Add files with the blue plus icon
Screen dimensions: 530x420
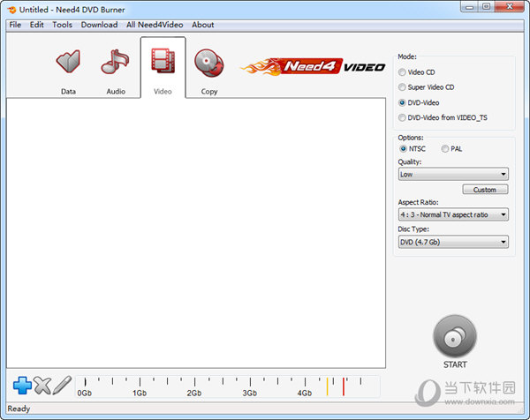(22, 385)
